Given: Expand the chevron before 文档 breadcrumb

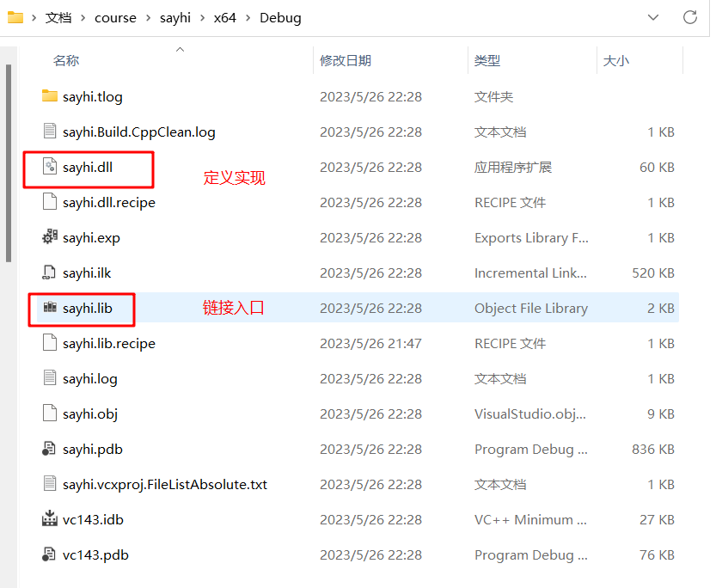Looking at the screenshot, I should [34, 18].
